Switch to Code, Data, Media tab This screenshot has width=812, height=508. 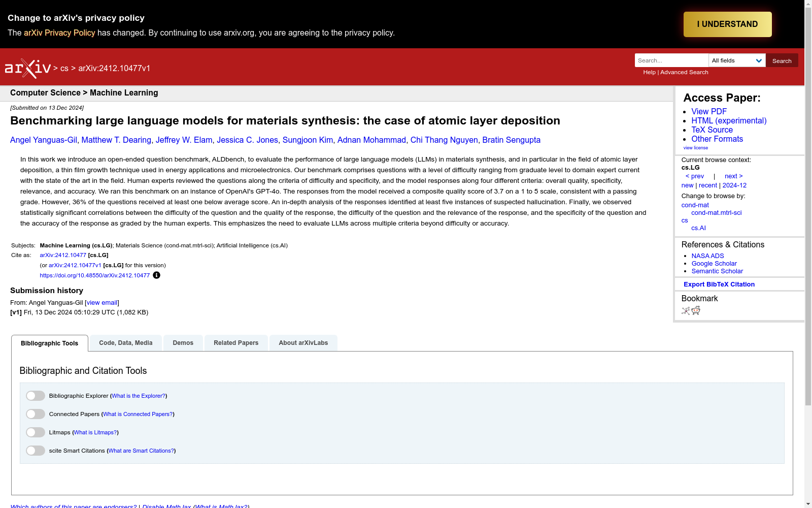pos(126,343)
